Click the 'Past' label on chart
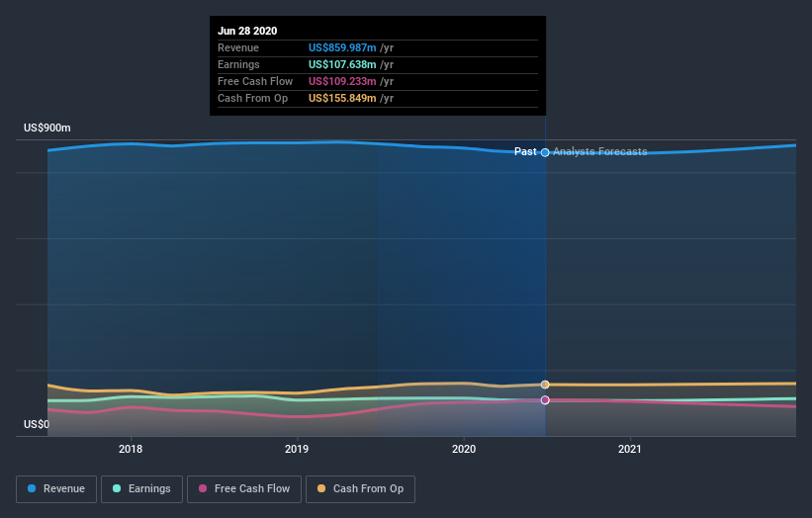The height and width of the screenshot is (518, 812). pyautogui.click(x=525, y=151)
